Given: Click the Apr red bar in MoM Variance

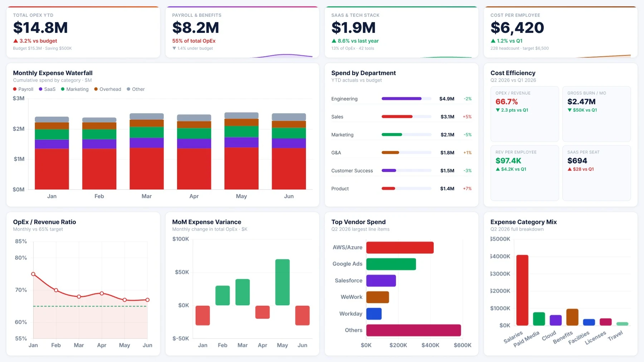Looking at the screenshot, I should tap(263, 312).
